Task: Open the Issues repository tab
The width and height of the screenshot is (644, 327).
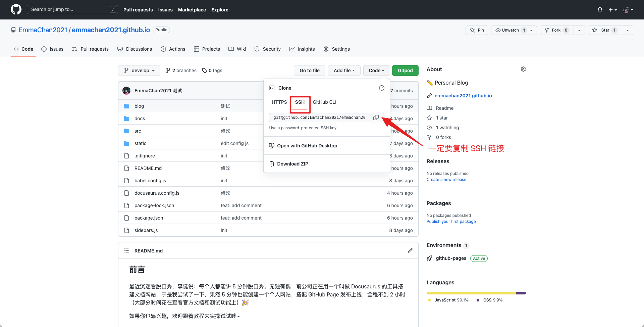Action: tap(52, 49)
